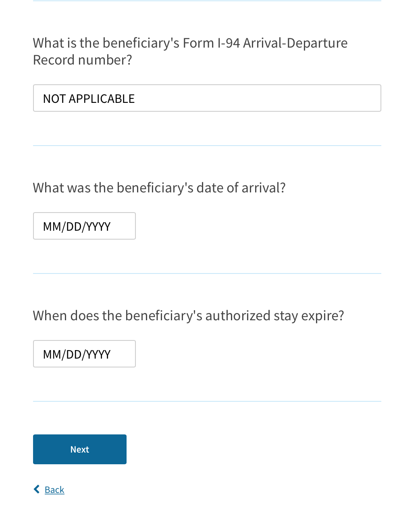Click the left chevron icon beside Back
420x505 pixels.
click(37, 489)
